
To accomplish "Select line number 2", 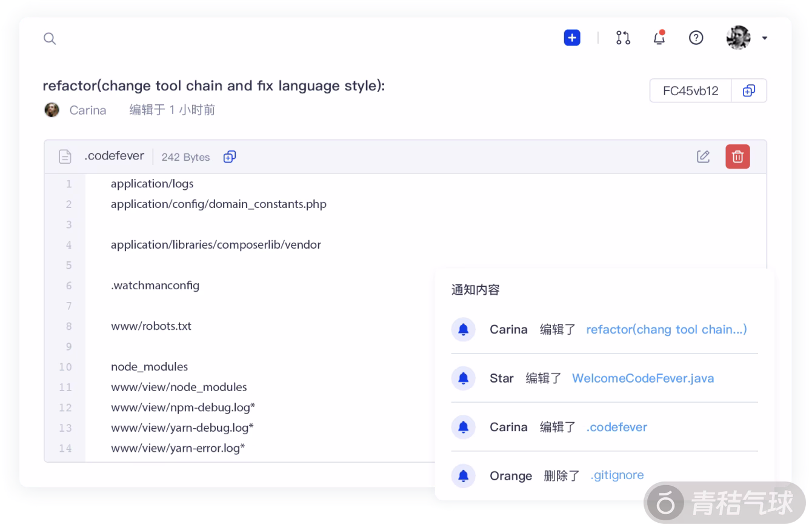I will 68,204.
